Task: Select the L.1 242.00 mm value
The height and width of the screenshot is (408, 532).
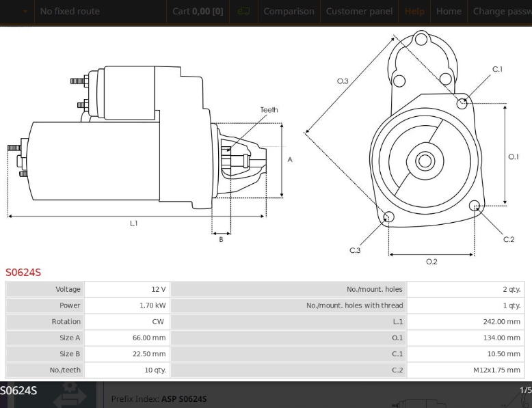Action: pos(466,321)
